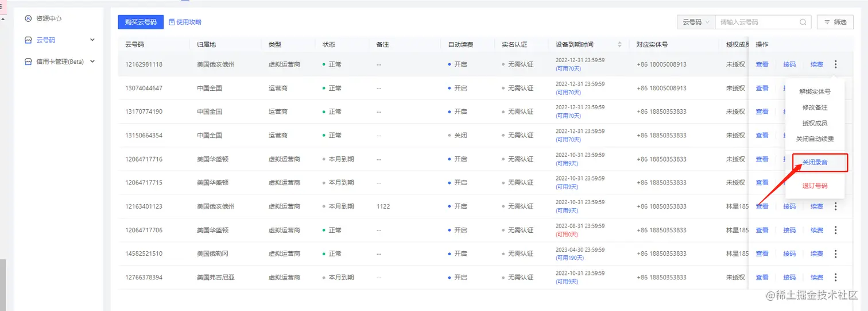Click 查看 for number 12064717706
The height and width of the screenshot is (311, 868).
pos(762,230)
